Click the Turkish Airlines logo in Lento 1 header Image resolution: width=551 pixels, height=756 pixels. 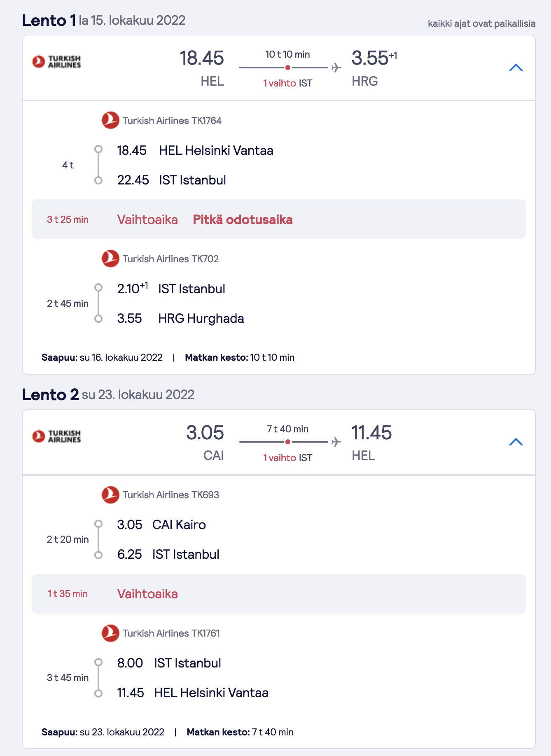click(x=57, y=62)
